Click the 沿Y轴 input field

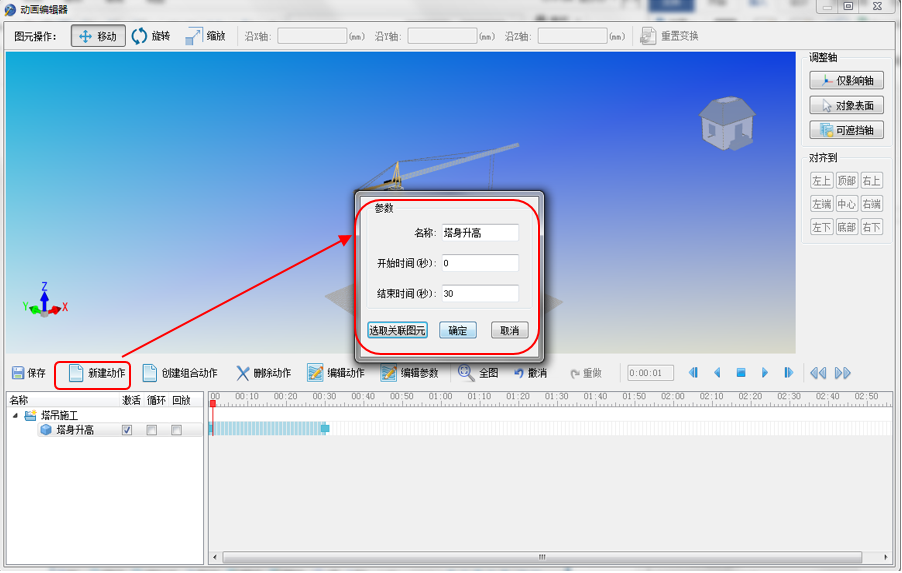click(442, 36)
